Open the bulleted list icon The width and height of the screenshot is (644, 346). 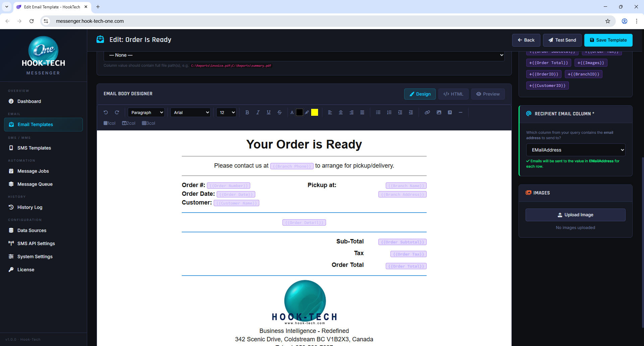pos(378,112)
